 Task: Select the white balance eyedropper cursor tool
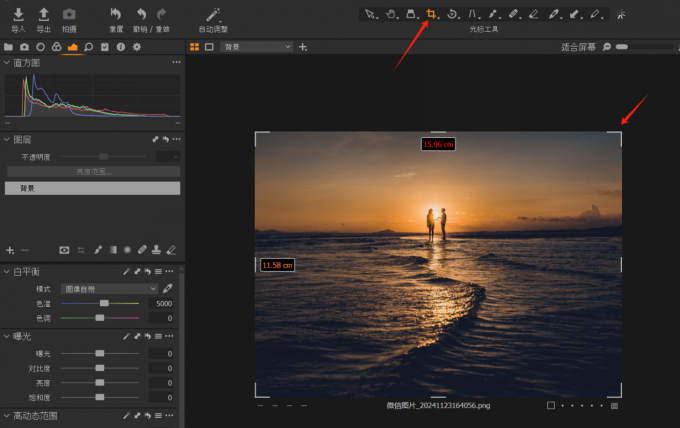click(x=554, y=14)
